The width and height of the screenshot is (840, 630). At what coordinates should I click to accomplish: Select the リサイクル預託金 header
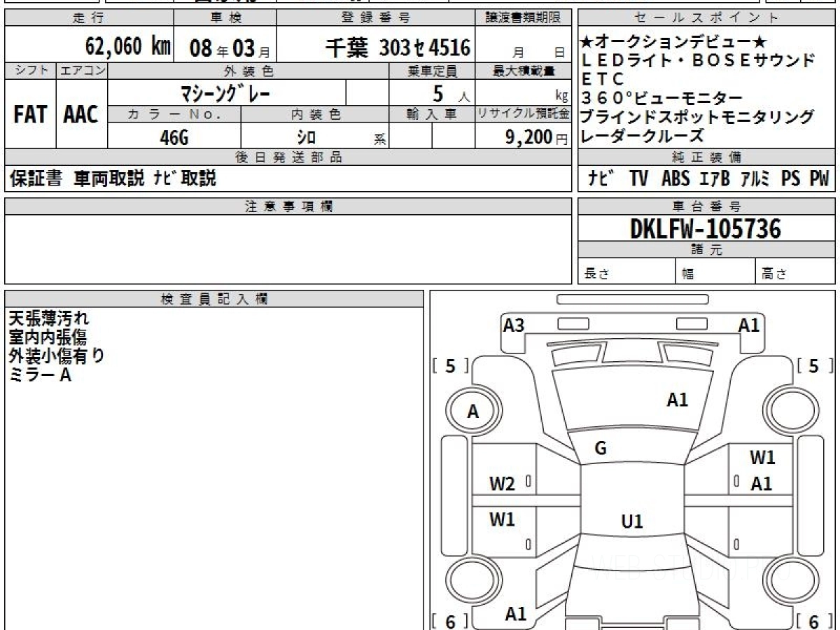click(524, 115)
